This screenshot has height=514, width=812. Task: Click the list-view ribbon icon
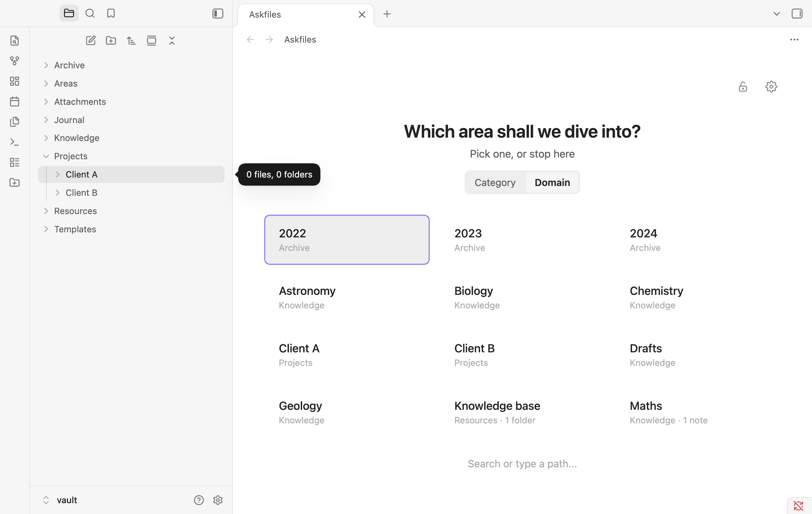(x=15, y=162)
